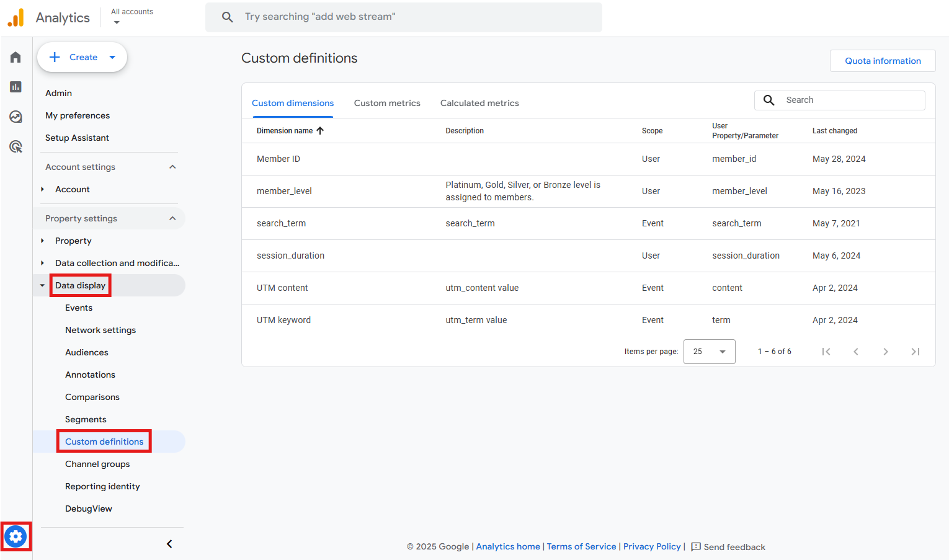The image size is (949, 560).
Task: Go to next page of results
Action: click(886, 352)
